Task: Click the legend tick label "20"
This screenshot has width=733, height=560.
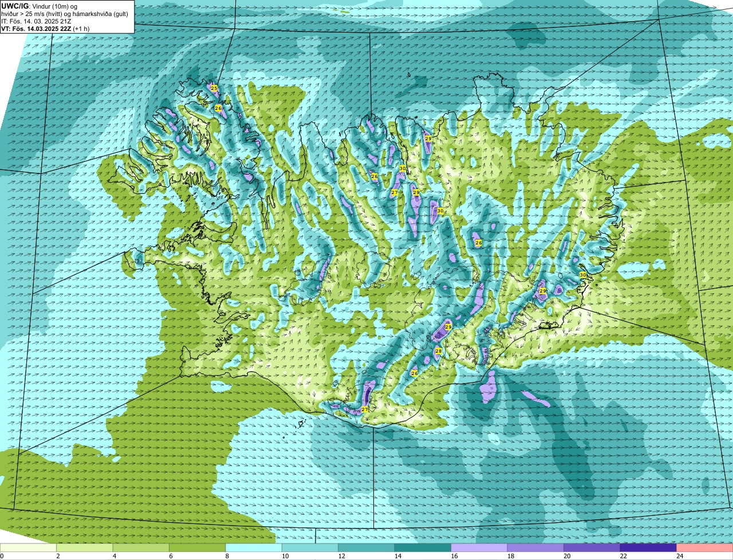Action: 566,556
